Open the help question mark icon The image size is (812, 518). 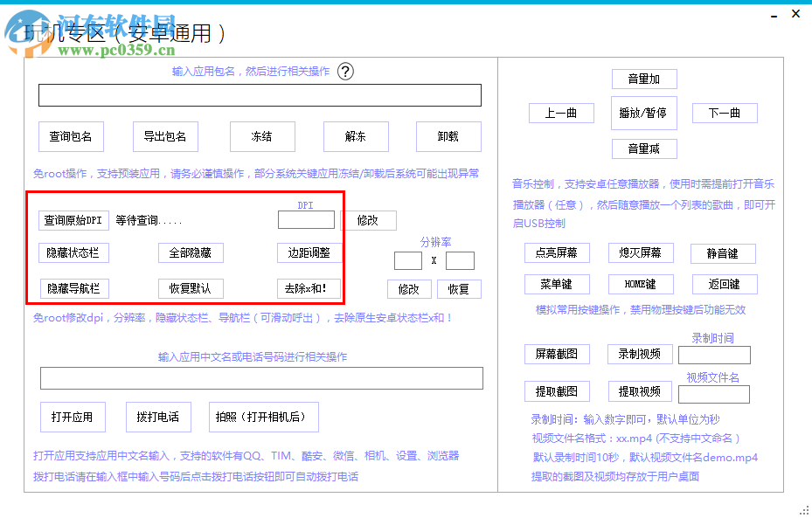coord(345,72)
